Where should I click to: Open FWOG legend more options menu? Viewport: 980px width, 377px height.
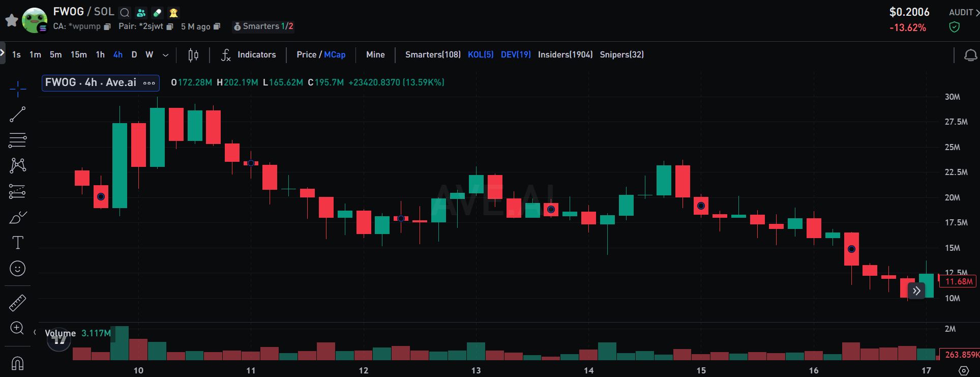coord(149,83)
